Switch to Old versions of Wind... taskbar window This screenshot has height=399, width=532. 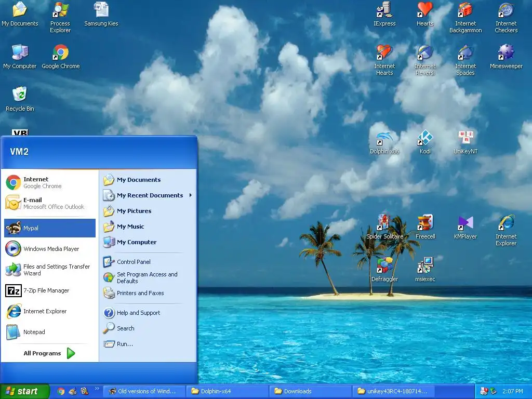click(144, 391)
